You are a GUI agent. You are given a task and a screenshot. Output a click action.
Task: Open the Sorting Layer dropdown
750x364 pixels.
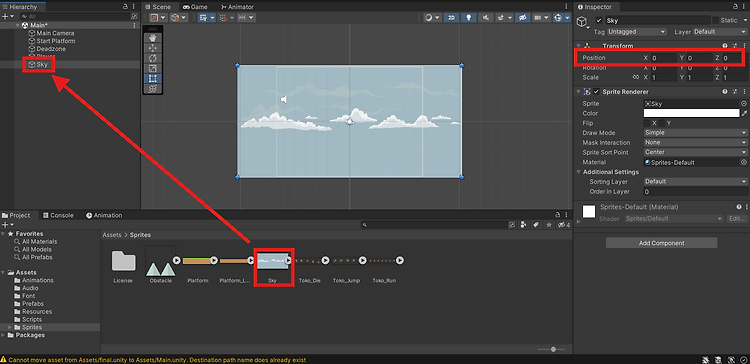tap(695, 181)
